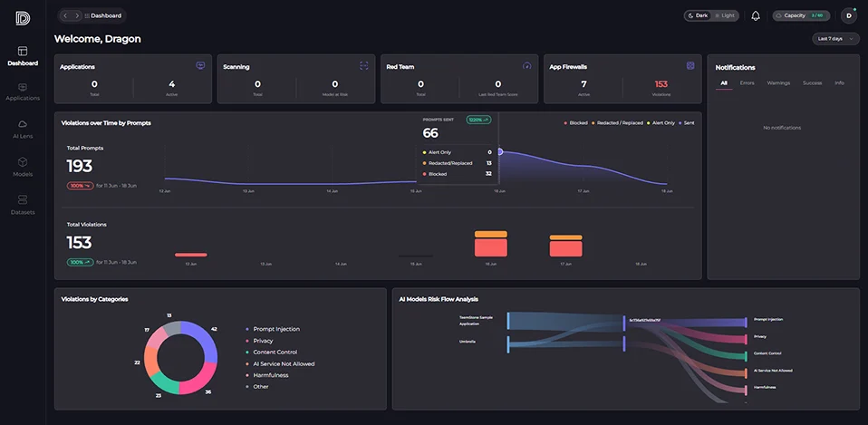Toggle the Blocked legend item
Viewport: 868px width, 425px height.
pyautogui.click(x=575, y=123)
